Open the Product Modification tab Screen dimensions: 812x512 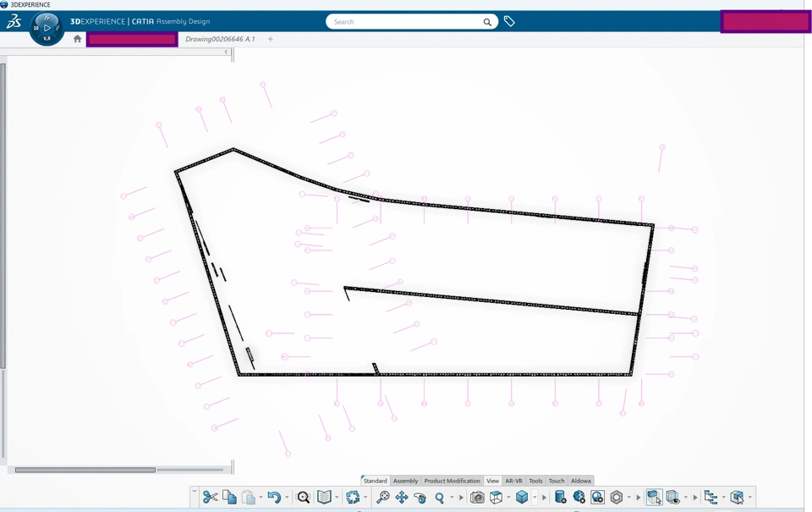pyautogui.click(x=452, y=481)
